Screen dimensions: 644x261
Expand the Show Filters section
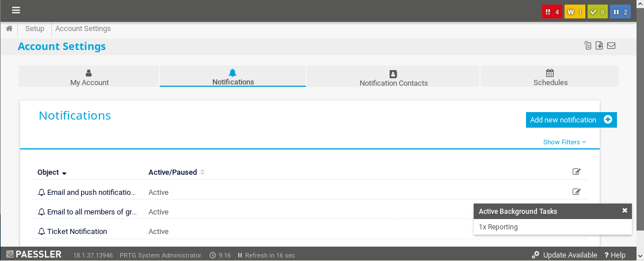[564, 142]
